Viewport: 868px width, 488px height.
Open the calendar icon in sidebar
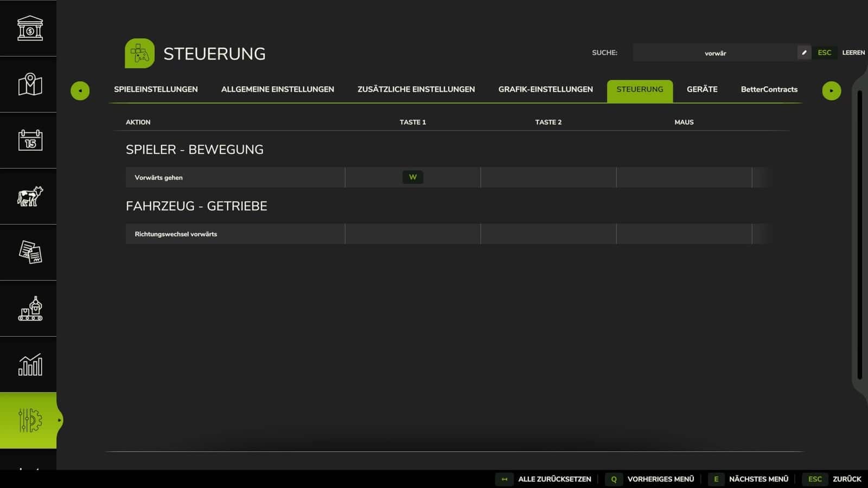pyautogui.click(x=30, y=140)
